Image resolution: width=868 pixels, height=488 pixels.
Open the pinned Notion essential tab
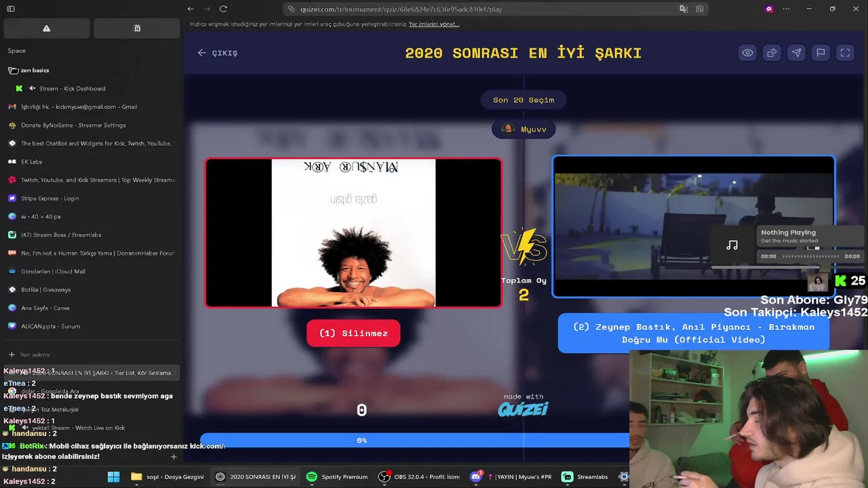(137, 28)
